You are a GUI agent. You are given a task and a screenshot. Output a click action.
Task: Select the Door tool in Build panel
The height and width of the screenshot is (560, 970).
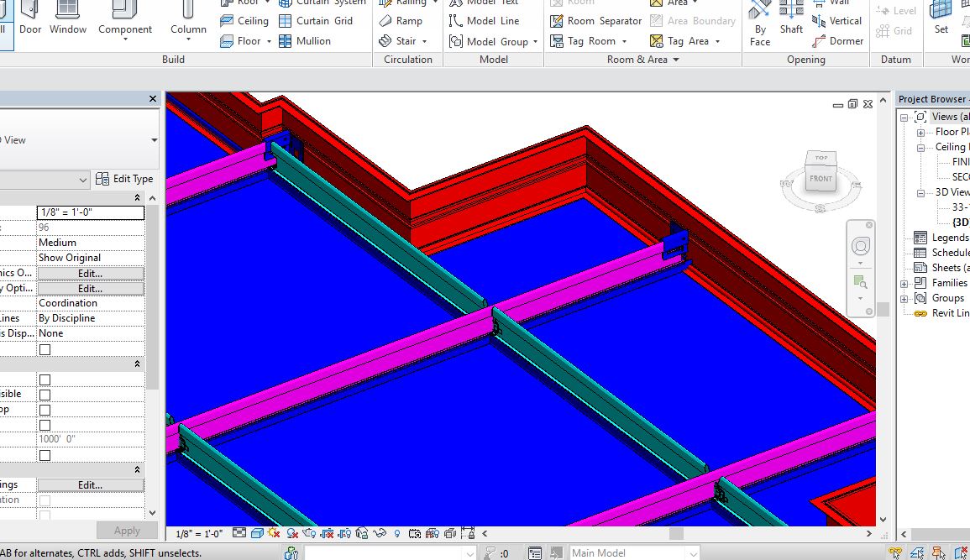(x=30, y=18)
